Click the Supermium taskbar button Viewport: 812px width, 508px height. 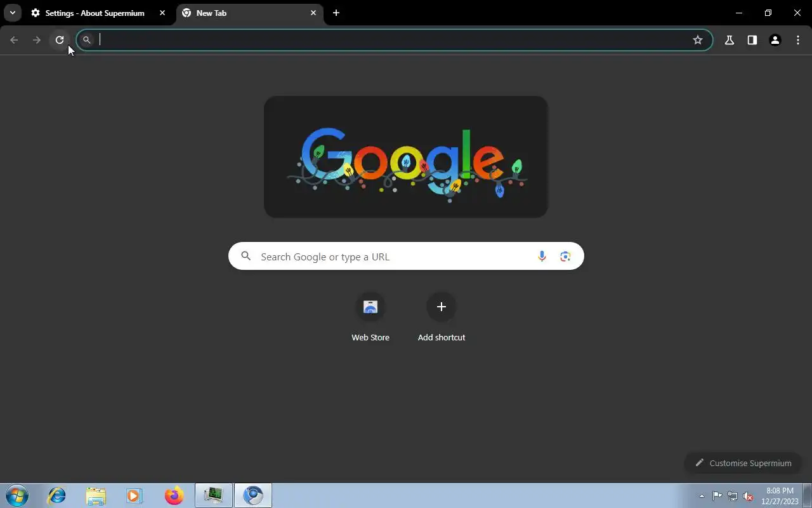[253, 495]
